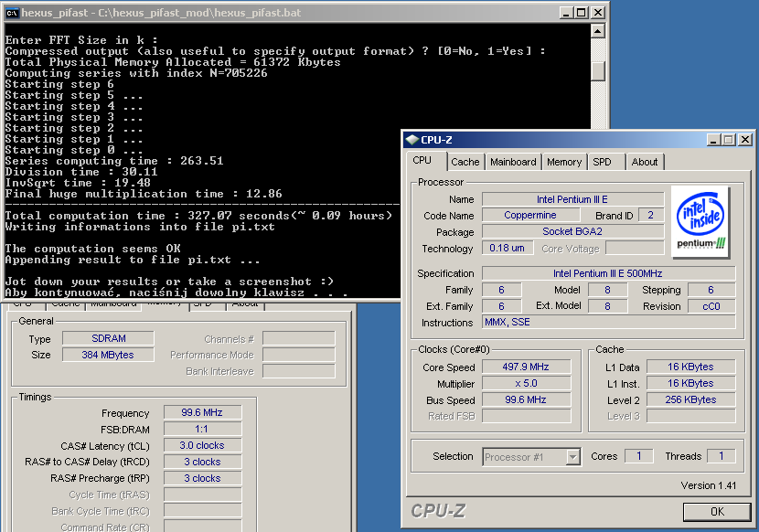Minimize the hexus_pifast console window
The image size is (759, 532).
point(566,13)
